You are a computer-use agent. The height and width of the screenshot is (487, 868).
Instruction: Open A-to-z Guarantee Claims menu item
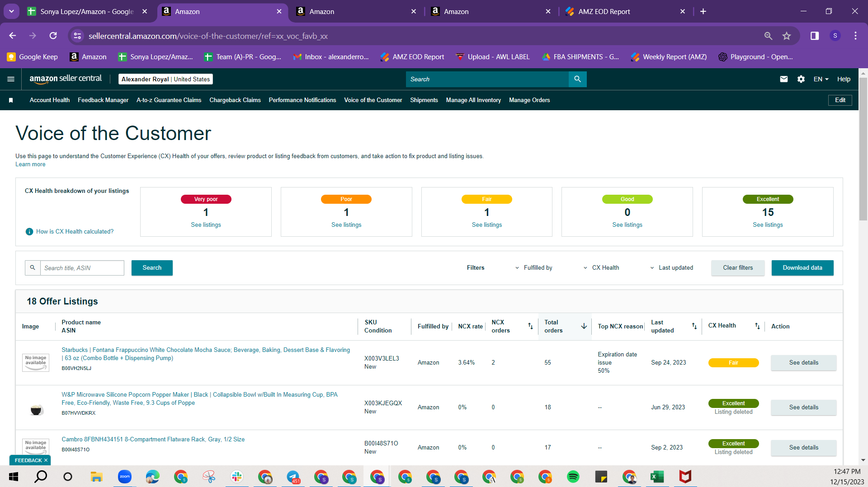[x=169, y=100]
